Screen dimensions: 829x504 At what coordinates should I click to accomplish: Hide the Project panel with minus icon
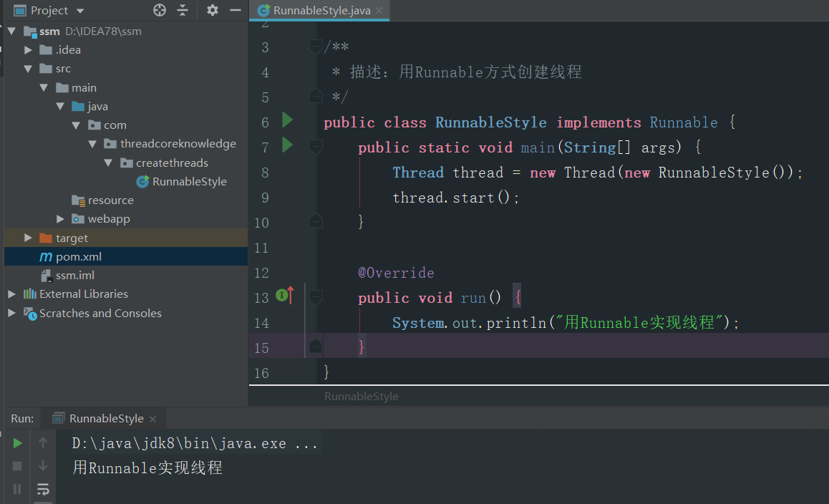tap(236, 10)
